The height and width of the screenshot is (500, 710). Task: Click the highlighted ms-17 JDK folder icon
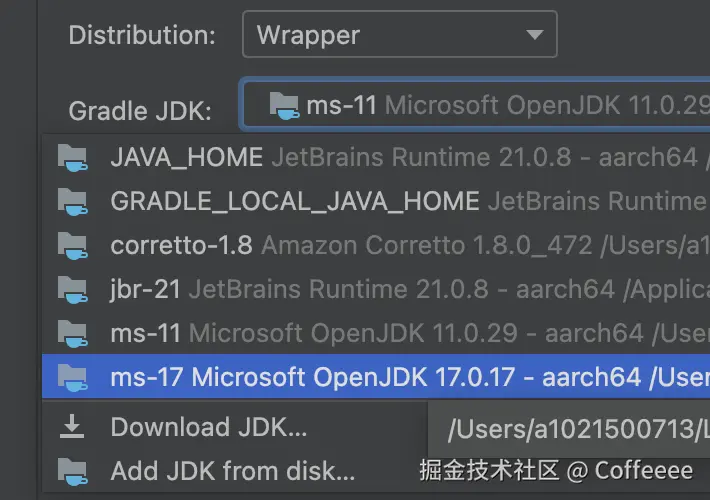click(72, 377)
